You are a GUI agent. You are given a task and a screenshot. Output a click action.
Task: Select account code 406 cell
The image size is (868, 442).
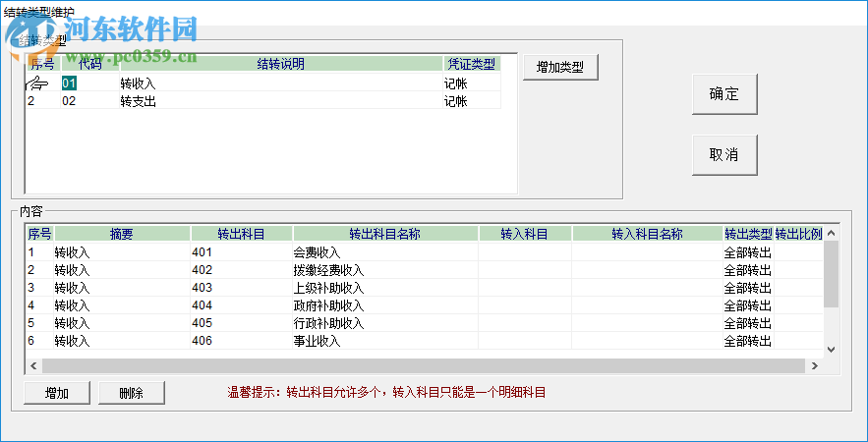tap(242, 341)
